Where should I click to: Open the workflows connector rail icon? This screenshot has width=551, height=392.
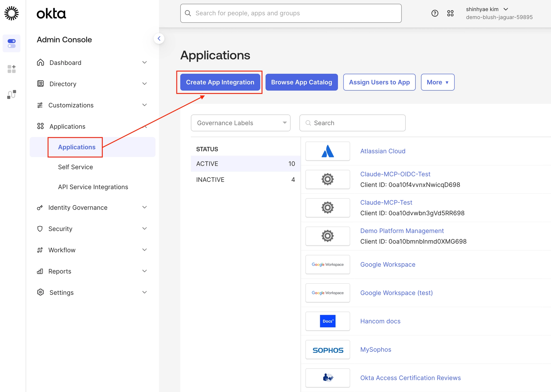click(12, 94)
